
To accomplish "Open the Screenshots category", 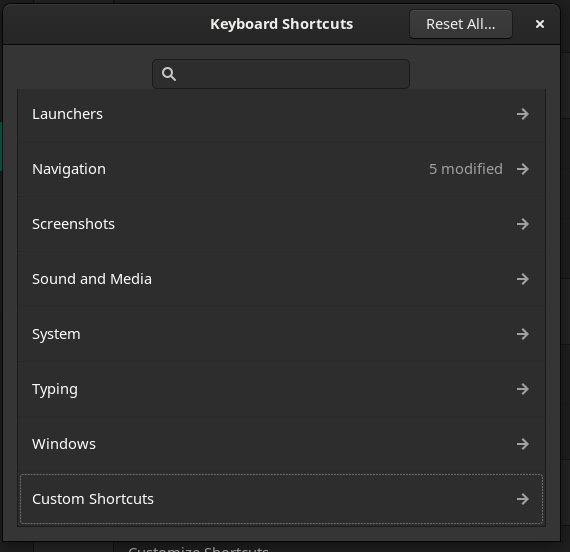I will coord(281,224).
